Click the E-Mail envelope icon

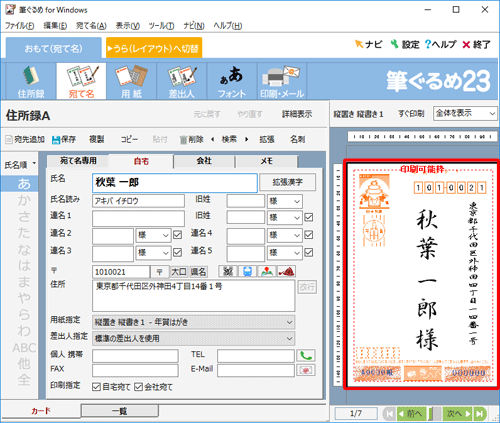tap(306, 370)
